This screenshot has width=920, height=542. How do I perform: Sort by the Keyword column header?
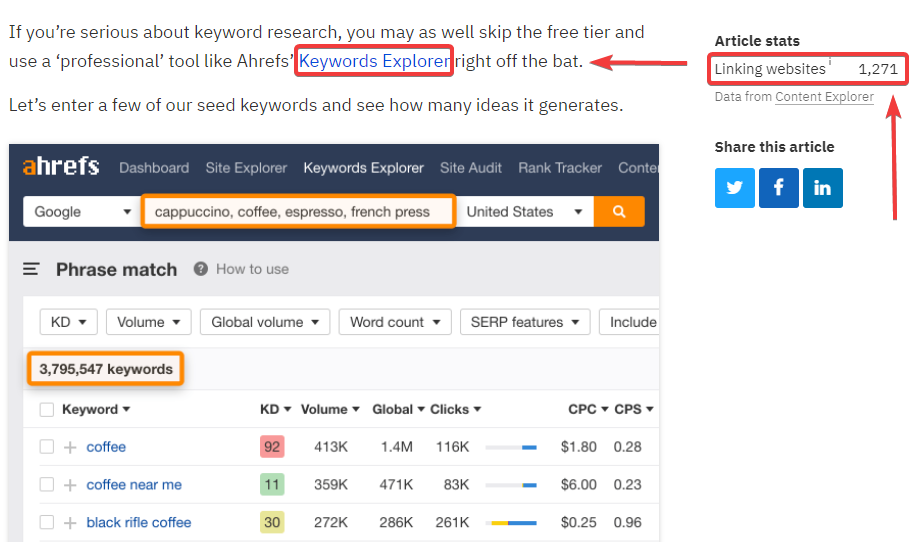pyautogui.click(x=96, y=409)
